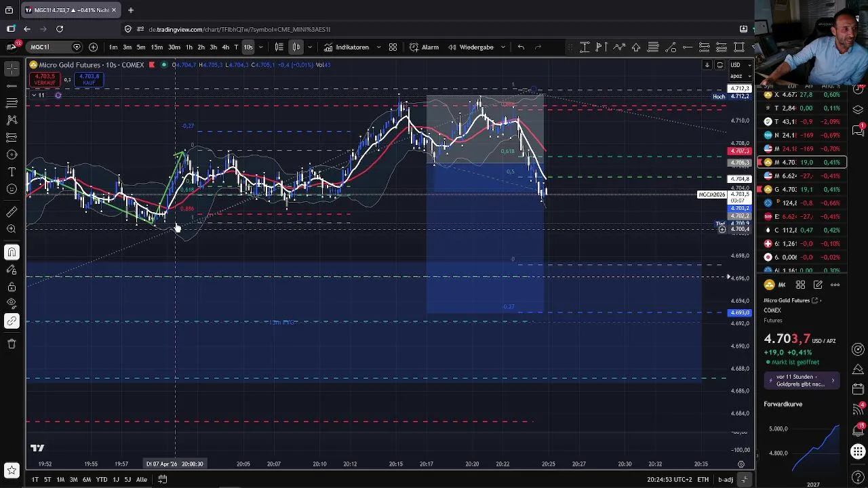Open the indicator templates grid icon
This screenshot has height=488, width=868.
tap(393, 47)
